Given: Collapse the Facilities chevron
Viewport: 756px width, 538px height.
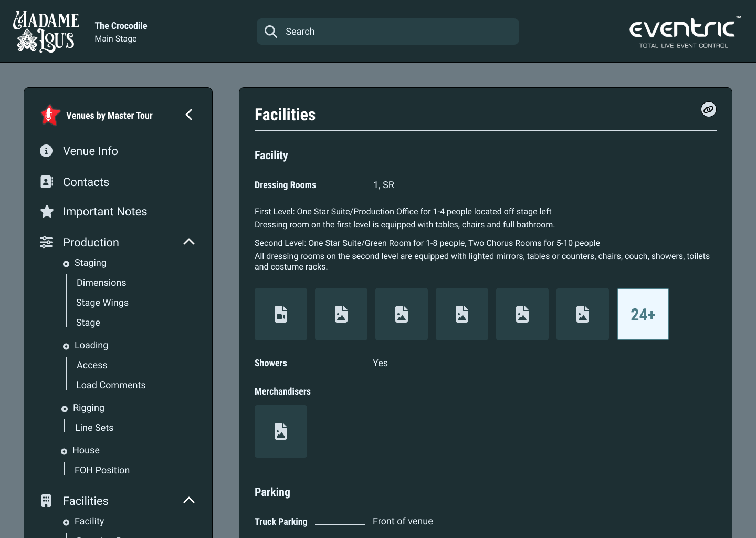Looking at the screenshot, I should [x=189, y=500].
